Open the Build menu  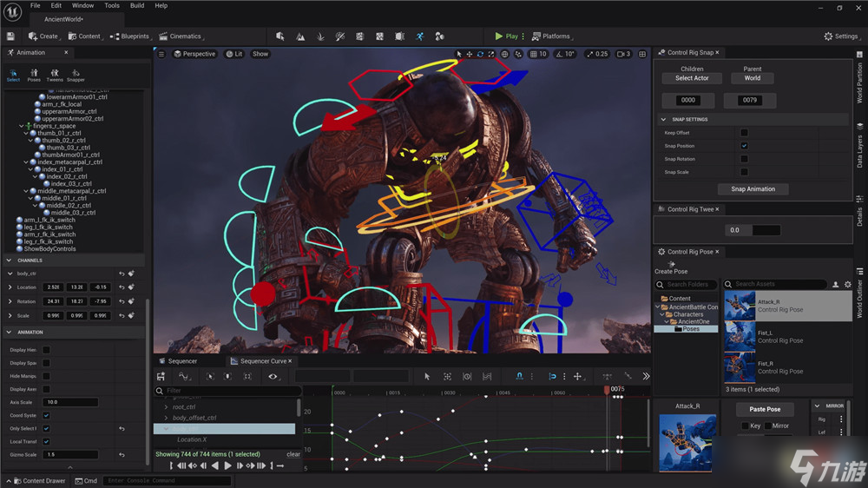point(137,5)
